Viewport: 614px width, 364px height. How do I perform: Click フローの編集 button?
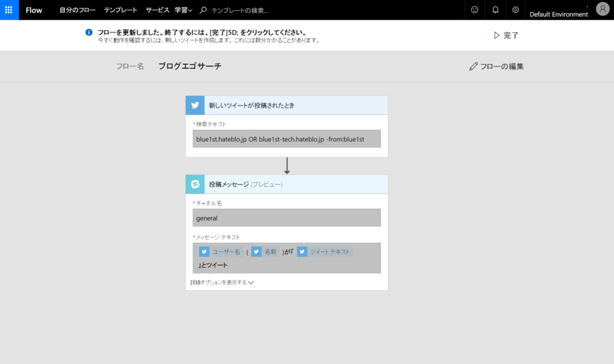496,66
